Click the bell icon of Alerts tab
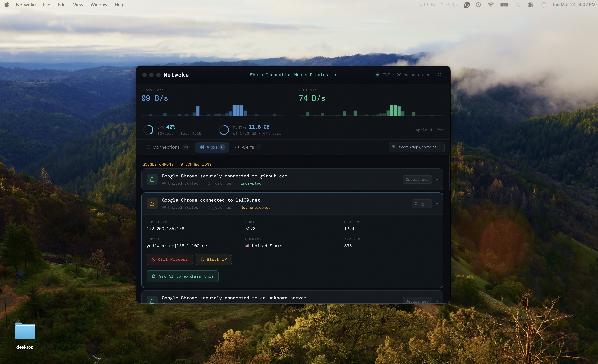Viewport: 598px width, 364px height. coord(237,147)
